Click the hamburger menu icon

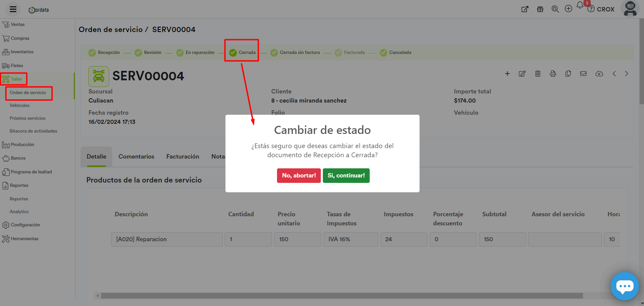pyautogui.click(x=13, y=9)
